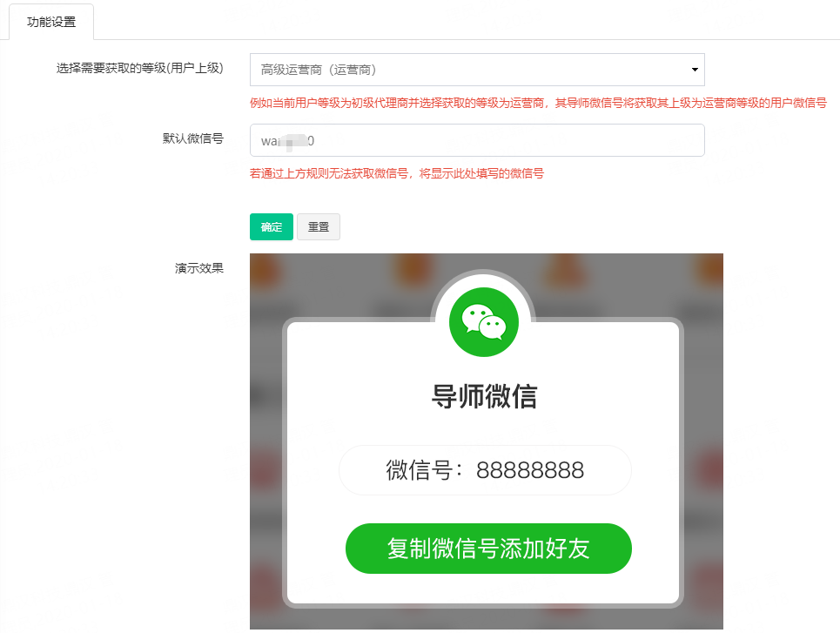Click the green 确定 button
Screen dimensions: 840x633
click(272, 226)
